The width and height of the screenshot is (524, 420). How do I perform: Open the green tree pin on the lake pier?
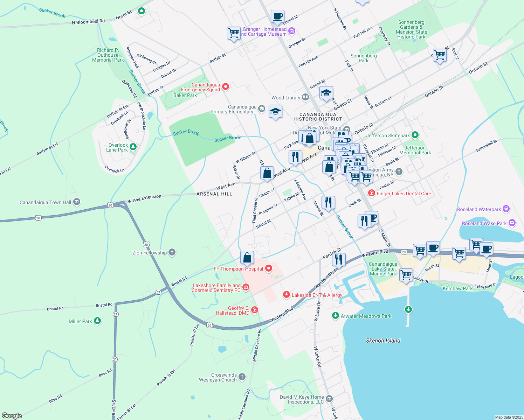pyautogui.click(x=408, y=309)
